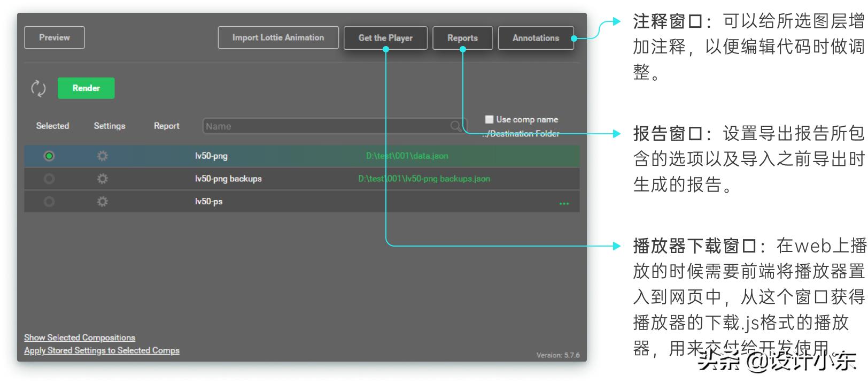This screenshot has width=868, height=383.
Task: Deselect the lv50-png composition radio
Action: click(49, 156)
